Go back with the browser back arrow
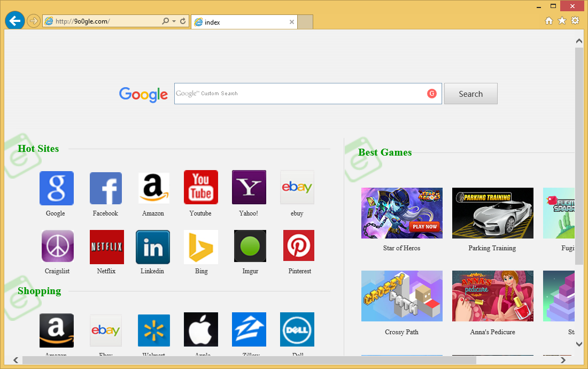 15,21
